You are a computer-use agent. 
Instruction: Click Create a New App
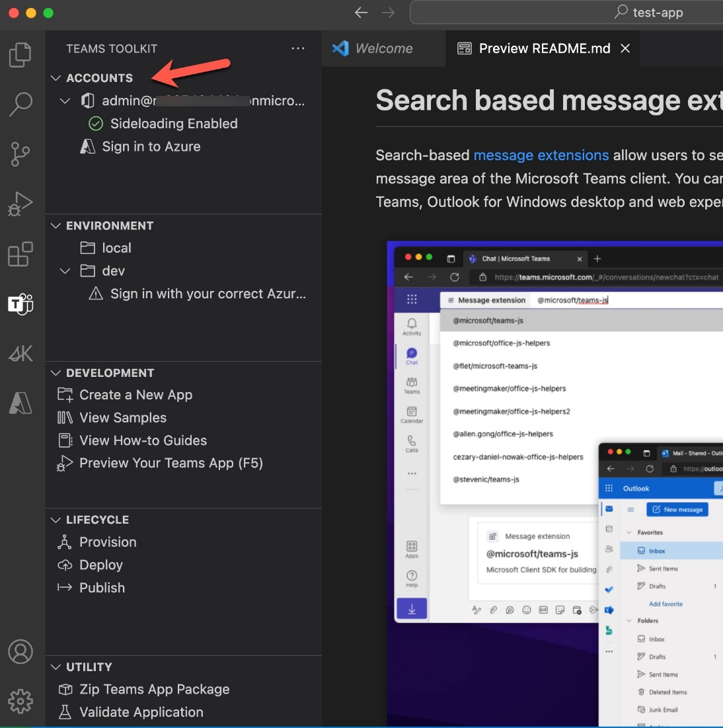pos(135,395)
